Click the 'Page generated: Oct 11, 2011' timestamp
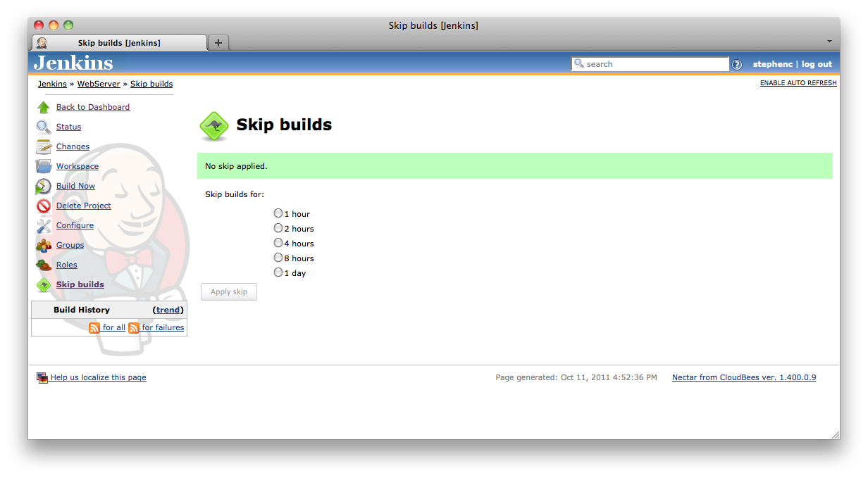868x478 pixels. [576, 377]
